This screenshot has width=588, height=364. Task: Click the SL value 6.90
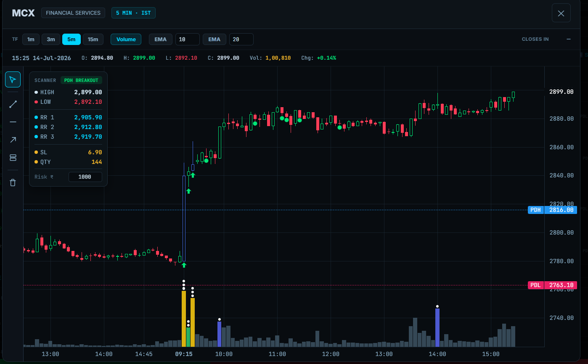(95, 152)
